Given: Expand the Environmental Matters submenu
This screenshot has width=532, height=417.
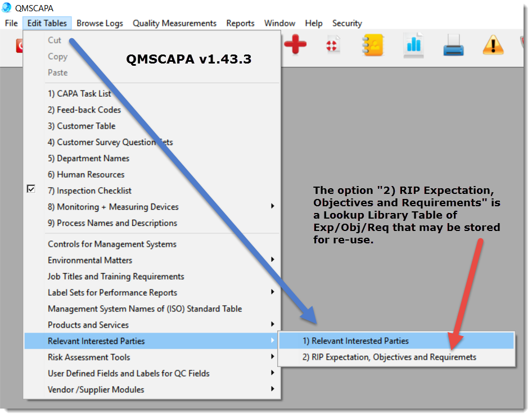Looking at the screenshot, I should point(273,260).
